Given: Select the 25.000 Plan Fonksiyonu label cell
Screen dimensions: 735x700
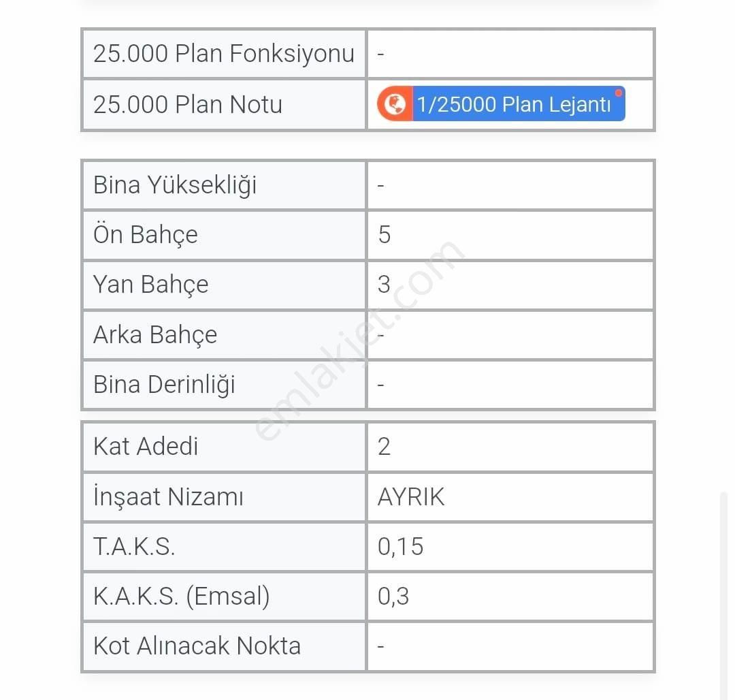Looking at the screenshot, I should (224, 53).
